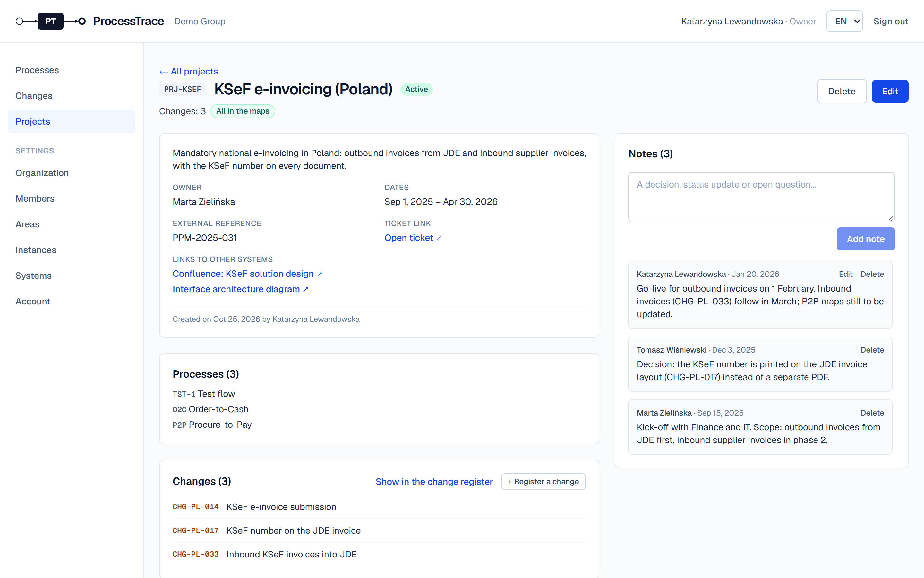Go to Processes in the sidebar
This screenshot has width=924, height=578.
click(72, 70)
